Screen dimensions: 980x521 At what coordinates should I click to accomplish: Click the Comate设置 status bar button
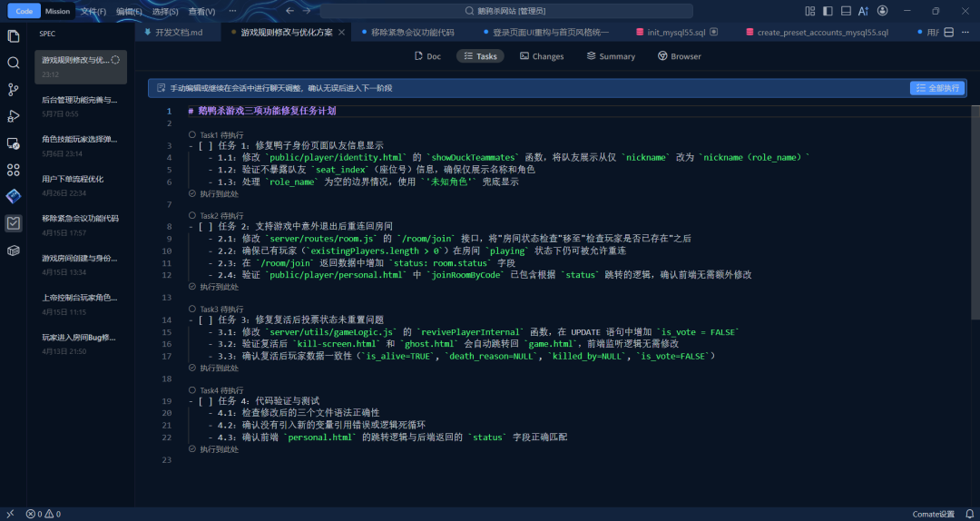click(934, 514)
